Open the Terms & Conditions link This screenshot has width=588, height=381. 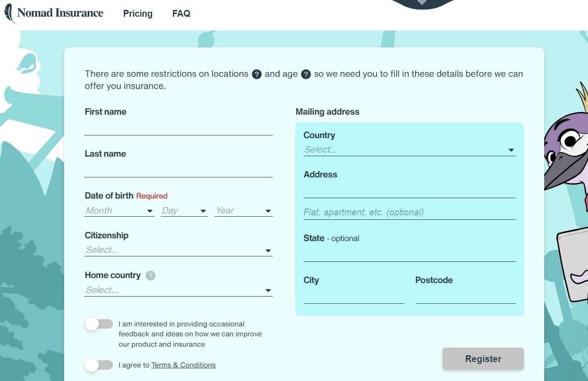point(183,365)
